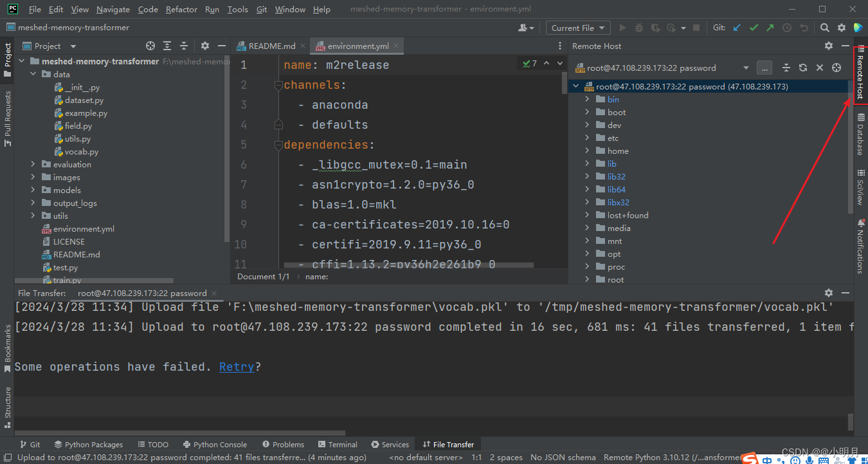868x464 pixels.
Task: Collapse the data folder
Action: 33,74
